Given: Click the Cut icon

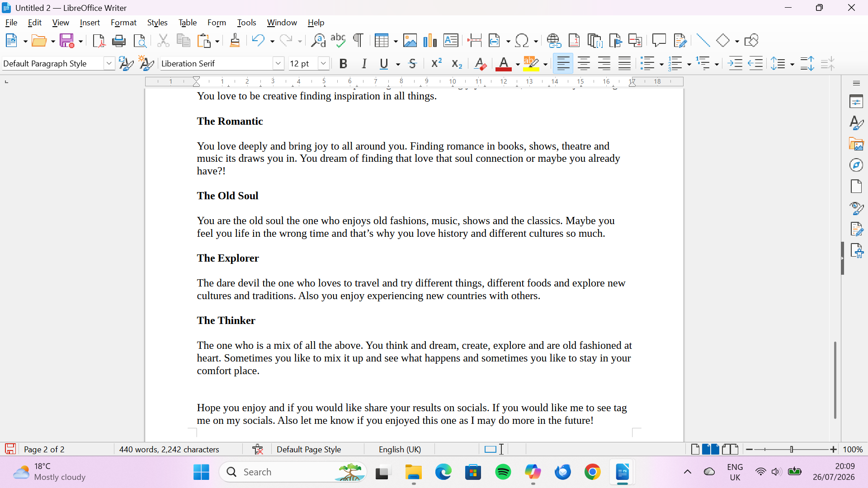Looking at the screenshot, I should coord(163,41).
